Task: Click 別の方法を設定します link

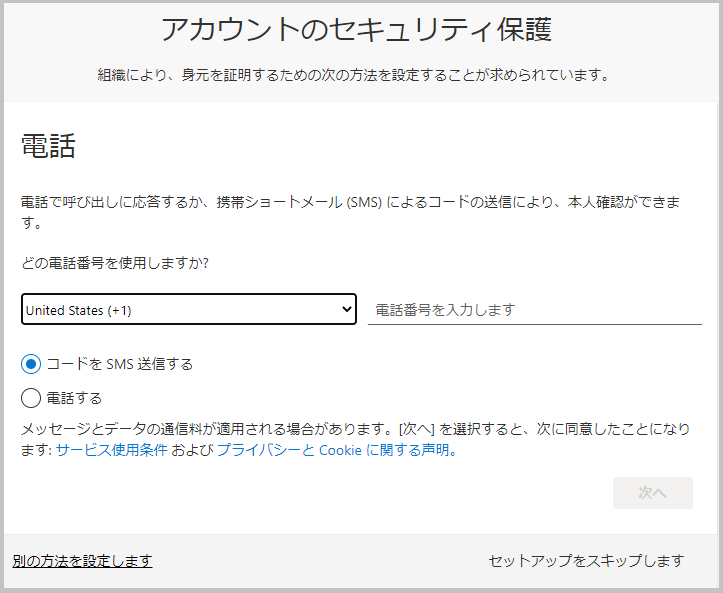Action: pos(82,561)
